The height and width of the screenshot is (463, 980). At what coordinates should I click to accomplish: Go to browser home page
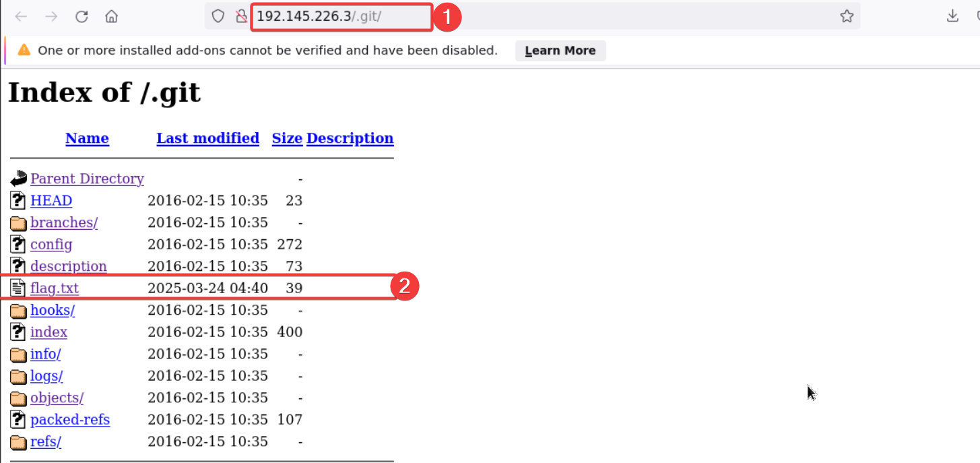pyautogui.click(x=112, y=17)
